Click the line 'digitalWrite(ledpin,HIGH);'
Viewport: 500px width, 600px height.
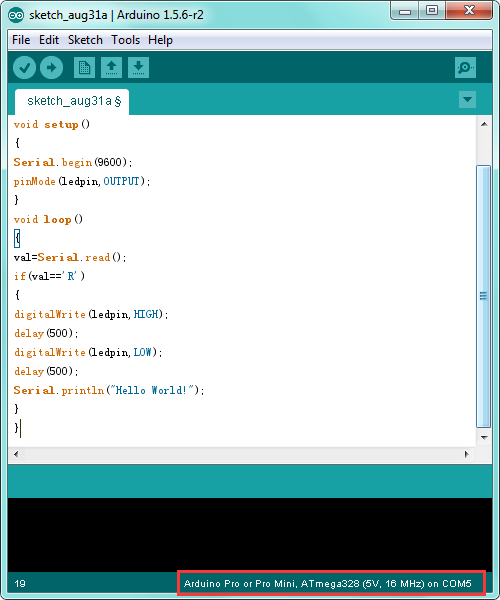tap(91, 314)
